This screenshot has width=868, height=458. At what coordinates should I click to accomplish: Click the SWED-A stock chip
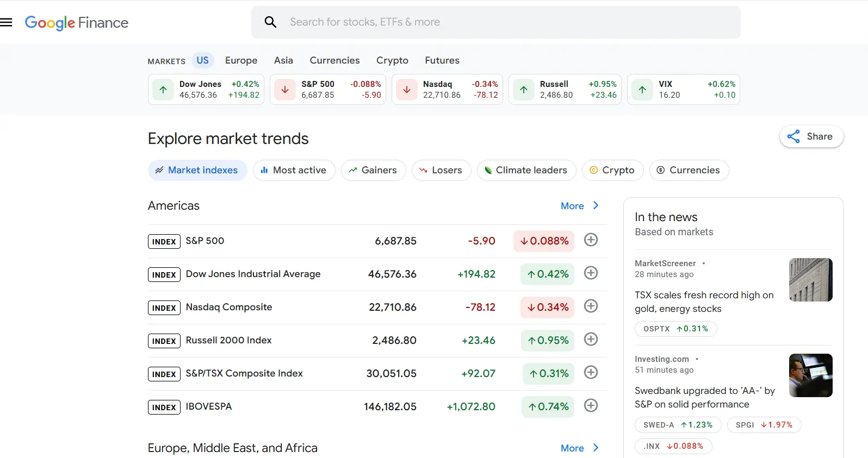pyautogui.click(x=678, y=425)
